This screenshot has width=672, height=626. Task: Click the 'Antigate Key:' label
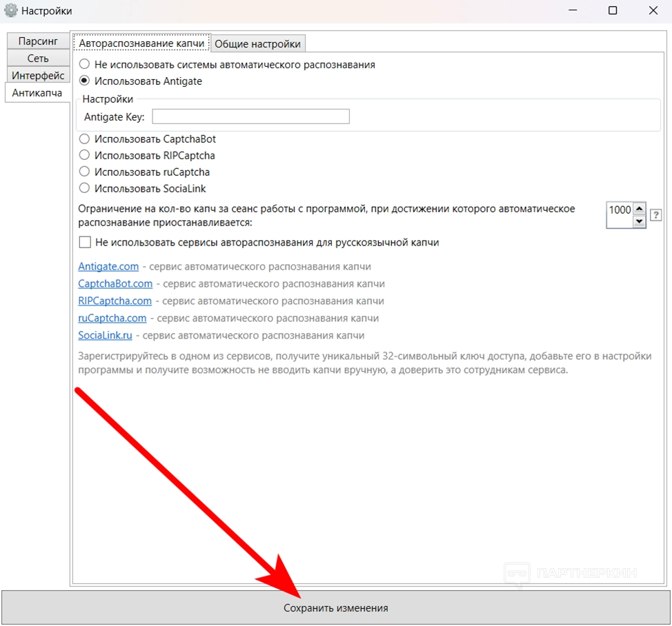click(x=114, y=117)
